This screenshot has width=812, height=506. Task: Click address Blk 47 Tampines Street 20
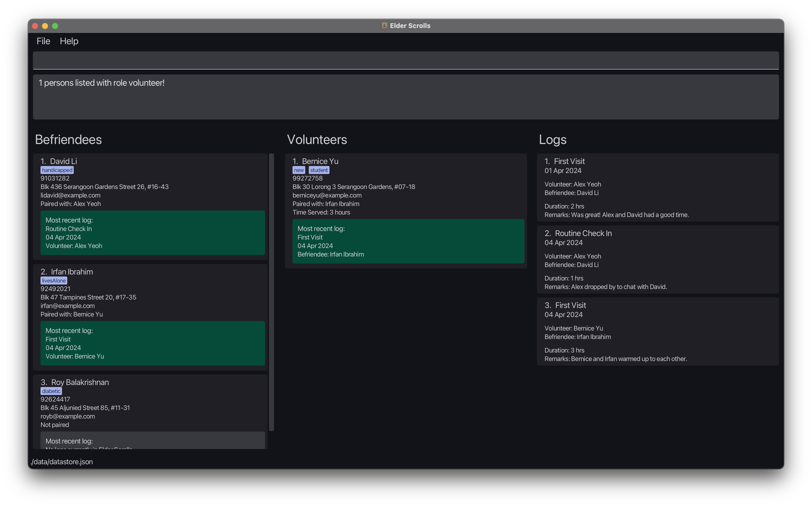pos(88,297)
